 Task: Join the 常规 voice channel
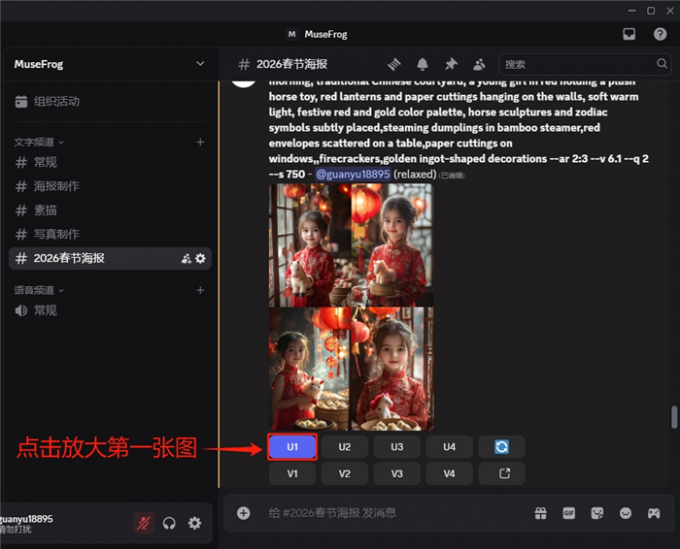coord(110,310)
